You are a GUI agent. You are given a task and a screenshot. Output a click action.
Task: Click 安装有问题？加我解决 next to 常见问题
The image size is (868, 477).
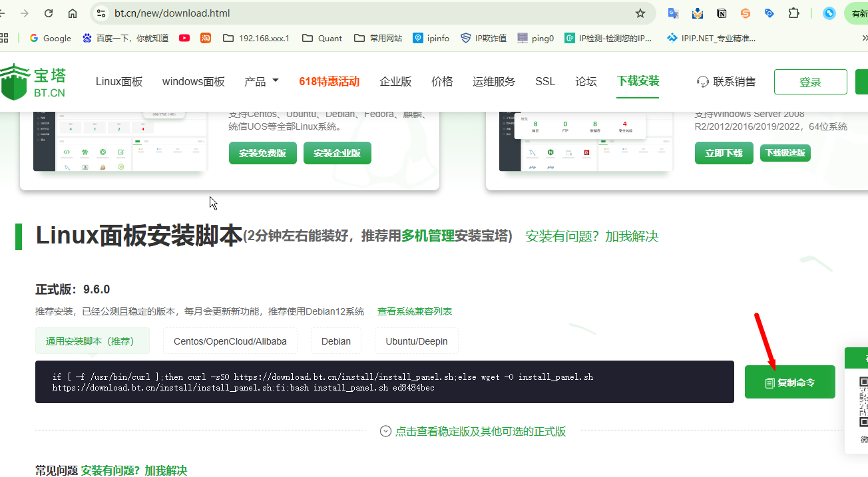click(x=134, y=470)
